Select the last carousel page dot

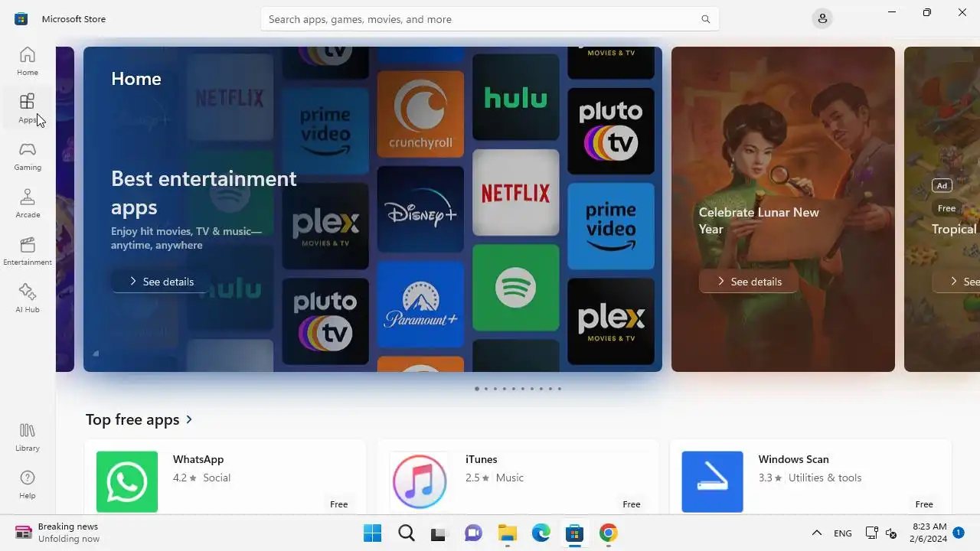click(560, 389)
